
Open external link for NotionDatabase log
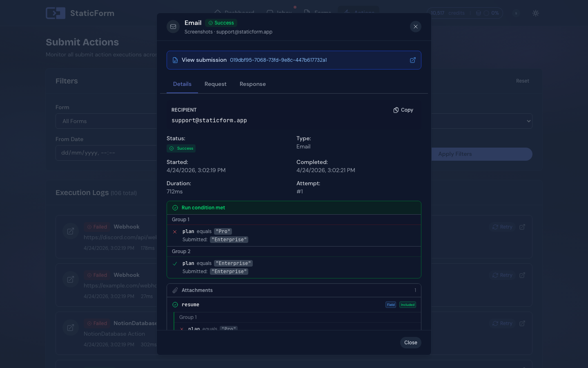[x=522, y=323]
